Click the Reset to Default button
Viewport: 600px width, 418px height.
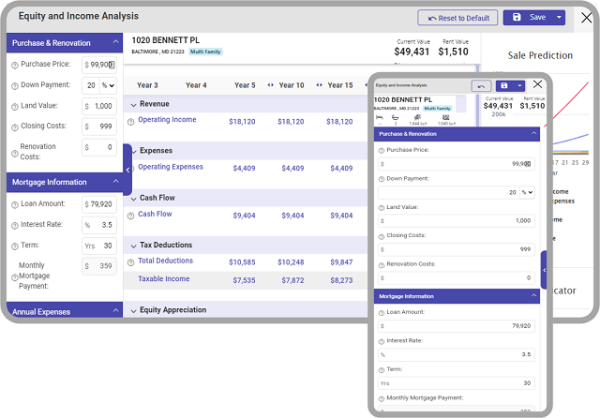(x=458, y=18)
